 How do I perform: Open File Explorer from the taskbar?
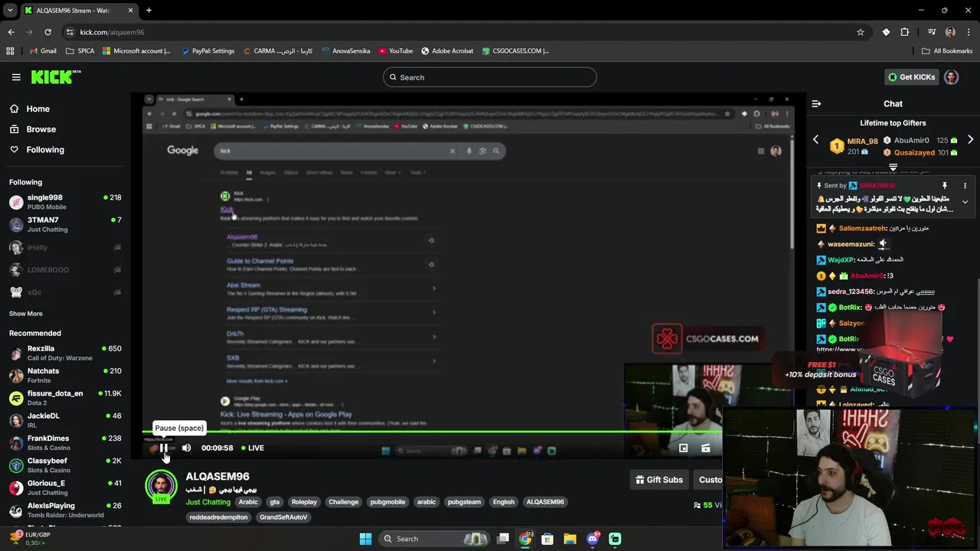pyautogui.click(x=570, y=539)
